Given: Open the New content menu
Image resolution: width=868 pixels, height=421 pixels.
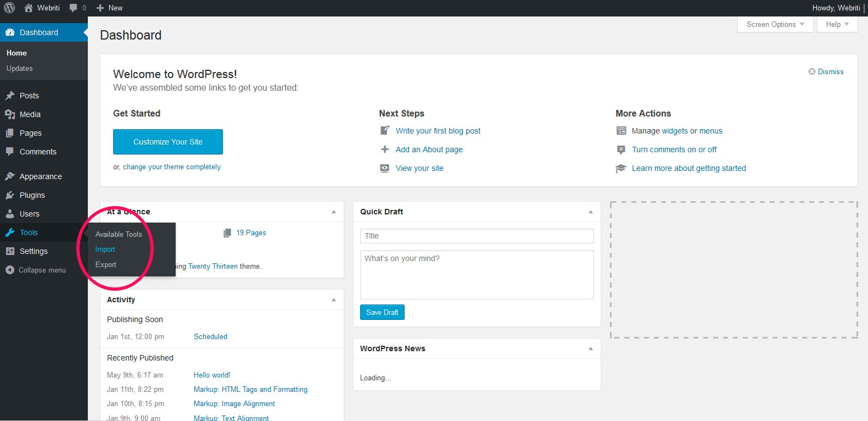Looking at the screenshot, I should 109,8.
